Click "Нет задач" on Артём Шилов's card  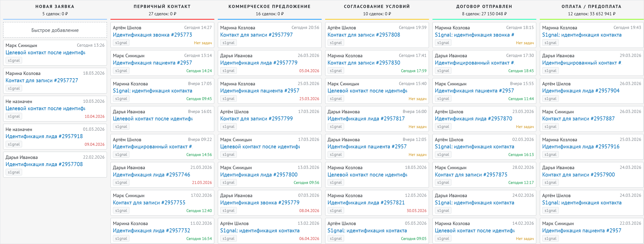click(x=203, y=43)
